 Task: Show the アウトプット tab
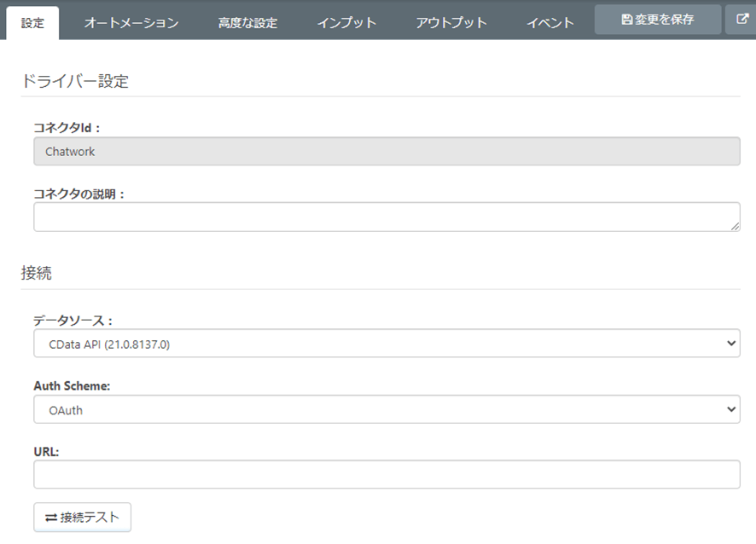[x=451, y=23]
